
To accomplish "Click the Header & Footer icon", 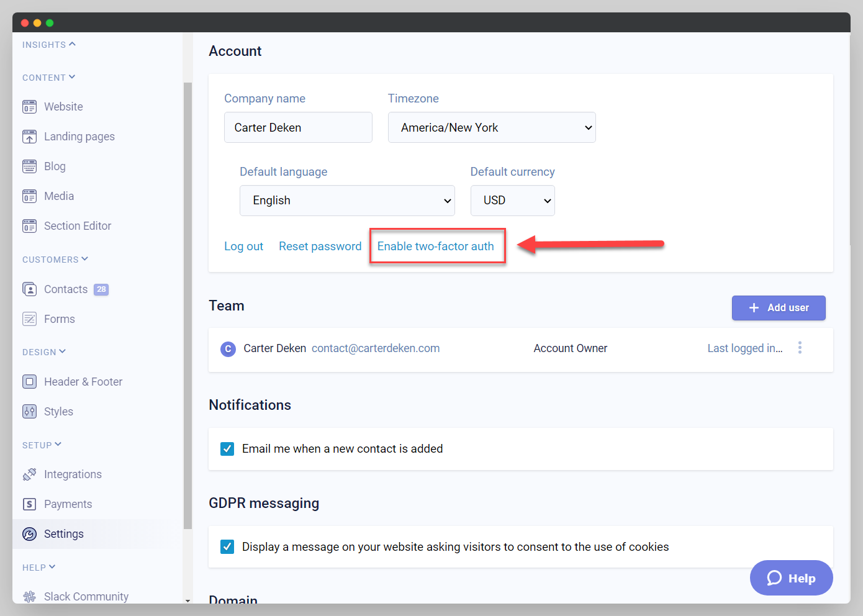I will (x=29, y=381).
